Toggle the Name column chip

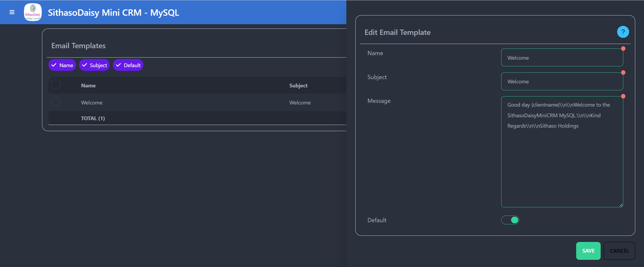coord(62,65)
